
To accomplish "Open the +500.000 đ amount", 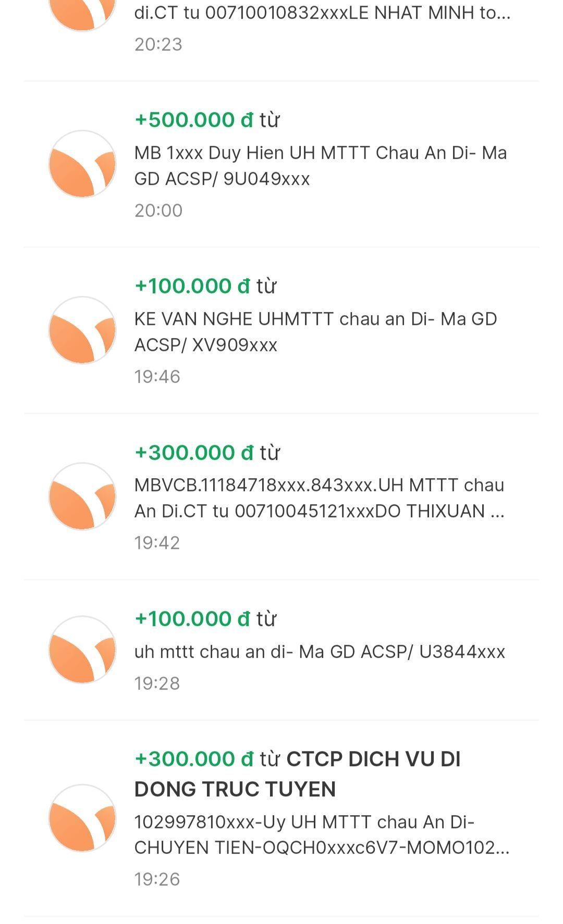I will [x=194, y=120].
